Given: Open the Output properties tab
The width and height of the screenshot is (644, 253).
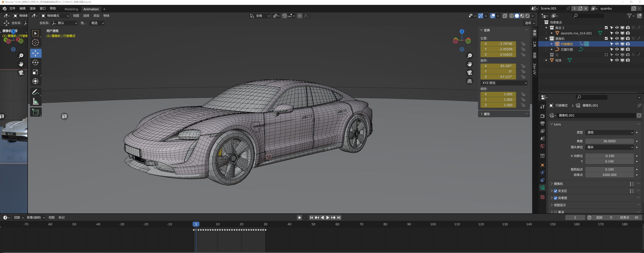Looking at the screenshot, I should tap(542, 123).
